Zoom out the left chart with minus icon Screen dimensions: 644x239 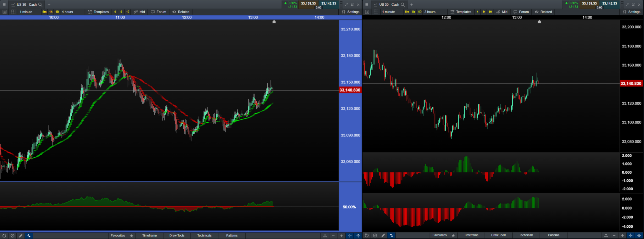click(333, 236)
